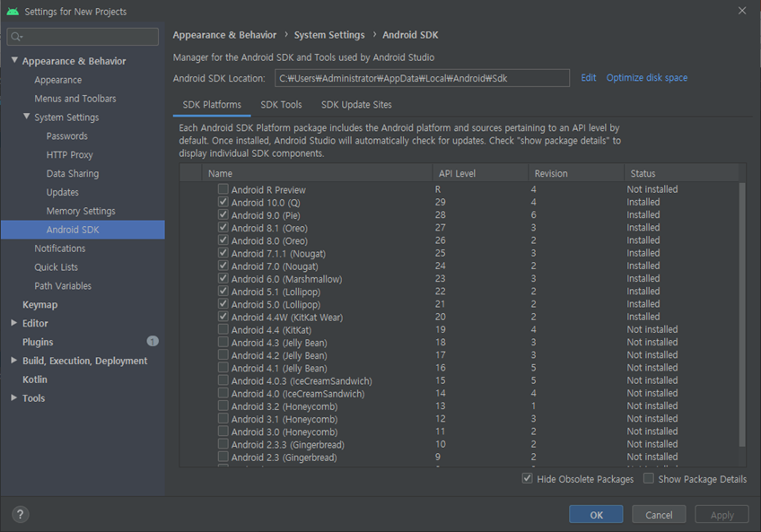Select Passwords in settings tree

tap(67, 135)
